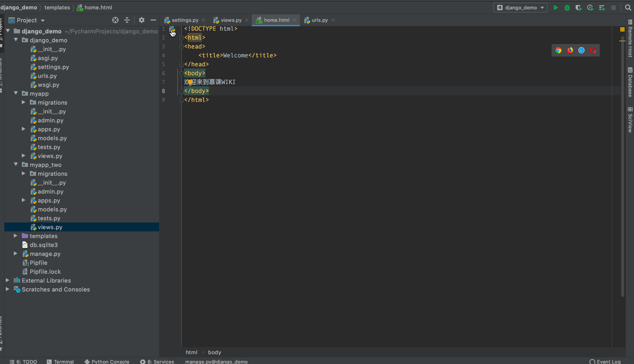The height and width of the screenshot is (364, 634).
Task: Hide the Project tool window
Action: pyautogui.click(x=153, y=20)
